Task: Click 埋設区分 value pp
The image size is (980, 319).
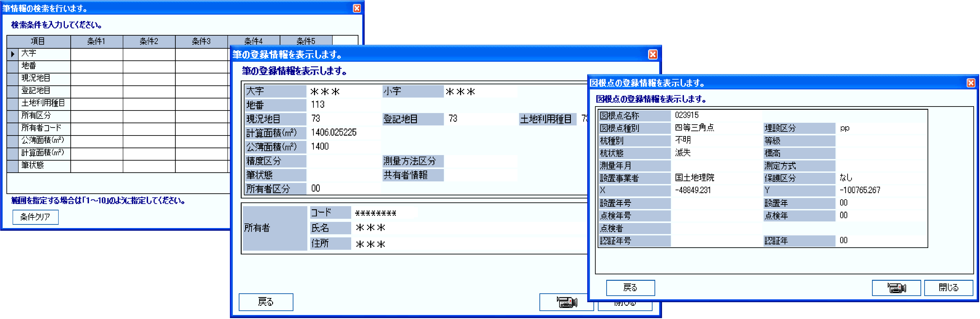Action: (845, 129)
